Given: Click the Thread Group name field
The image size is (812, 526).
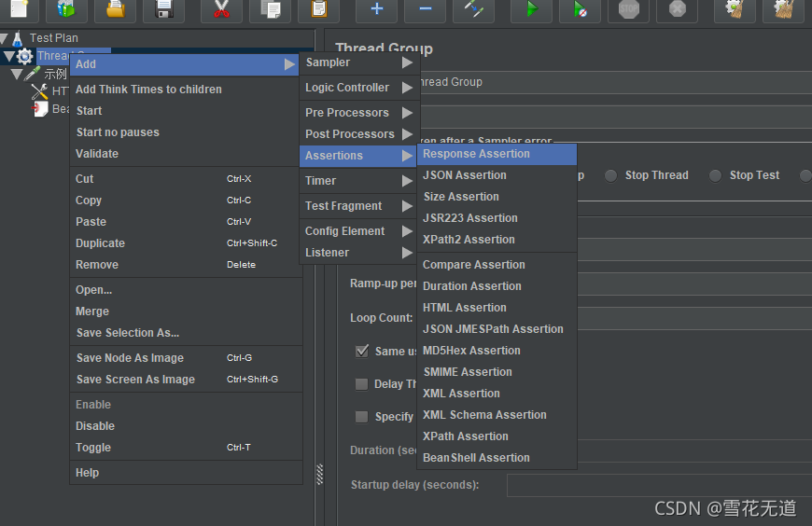Looking at the screenshot, I should click(616, 82).
